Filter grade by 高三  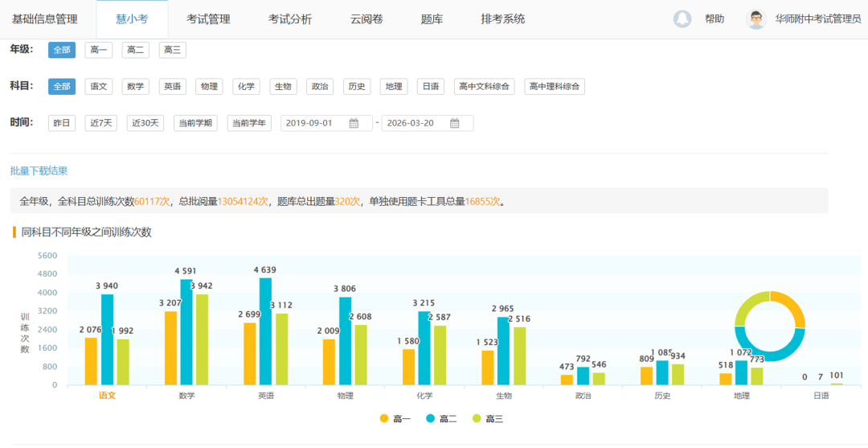click(x=173, y=50)
